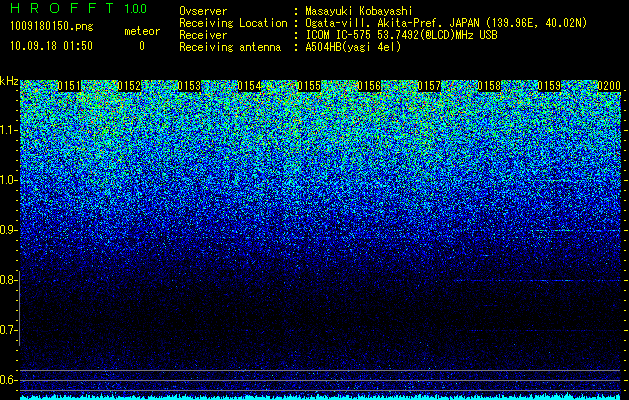Click the 0.7 frequency axis label
Screen dimensions: 629x400
click(8, 330)
